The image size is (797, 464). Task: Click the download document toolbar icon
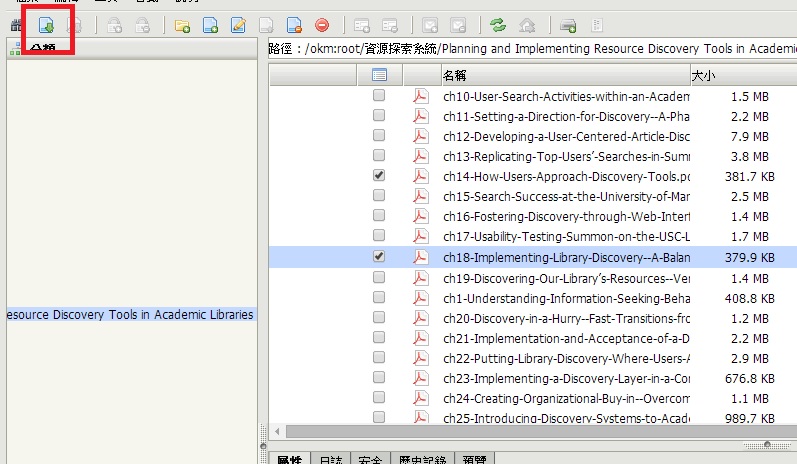pyautogui.click(x=46, y=25)
